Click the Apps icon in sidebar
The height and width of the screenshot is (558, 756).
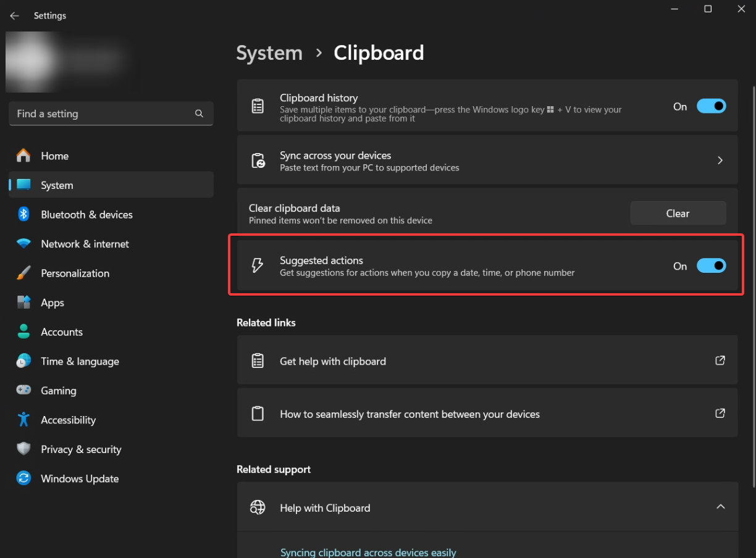23,302
